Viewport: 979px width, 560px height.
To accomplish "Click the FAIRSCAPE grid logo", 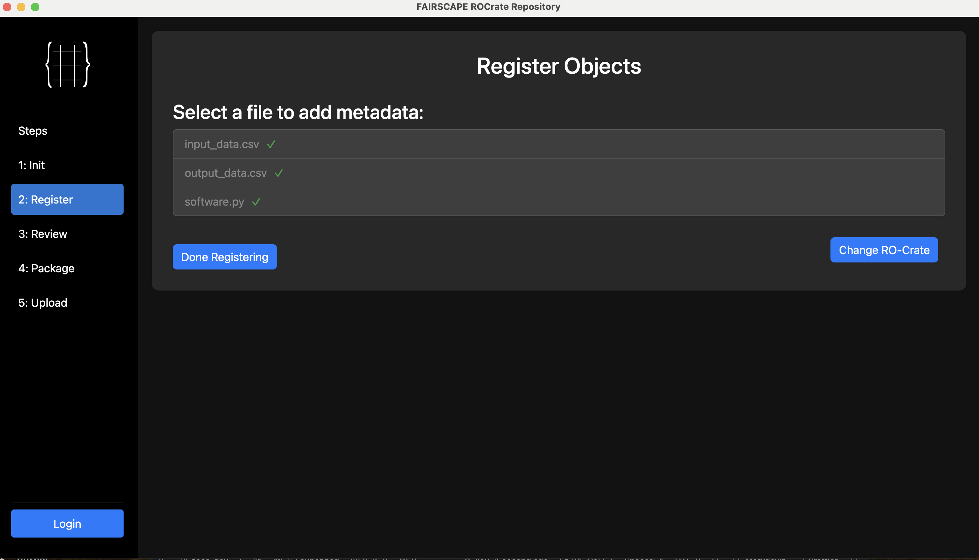I will coord(68,65).
